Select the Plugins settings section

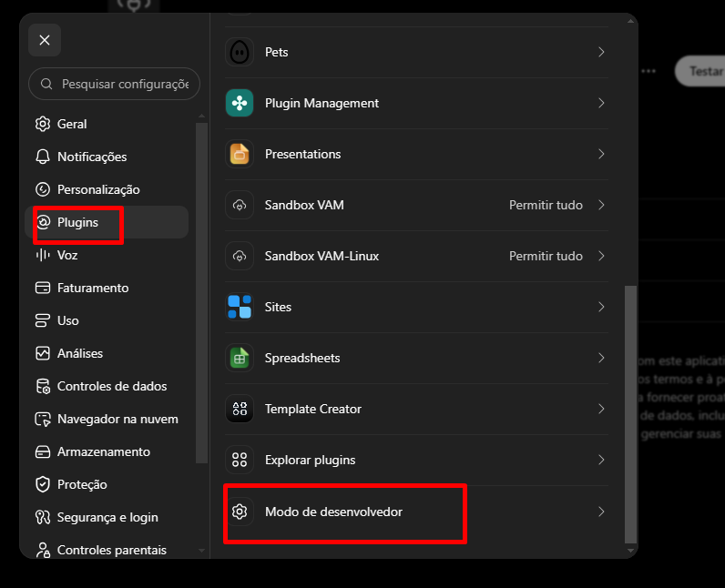click(107, 222)
